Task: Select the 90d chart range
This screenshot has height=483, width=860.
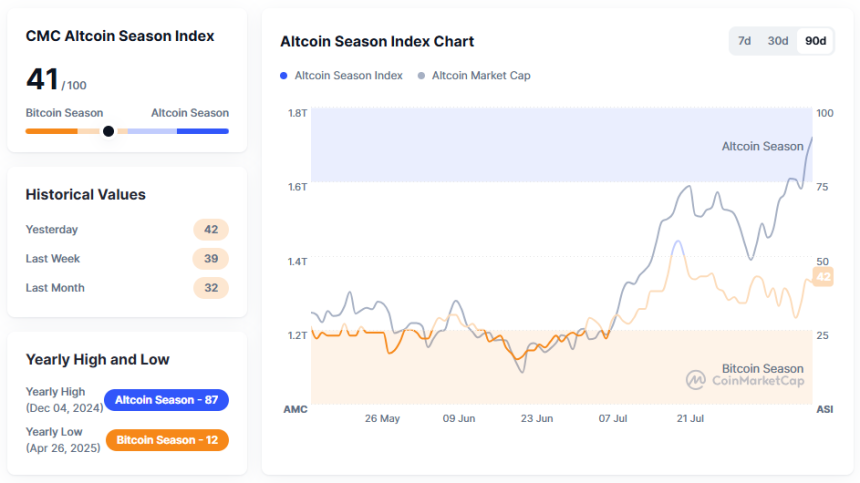Action: tap(815, 42)
